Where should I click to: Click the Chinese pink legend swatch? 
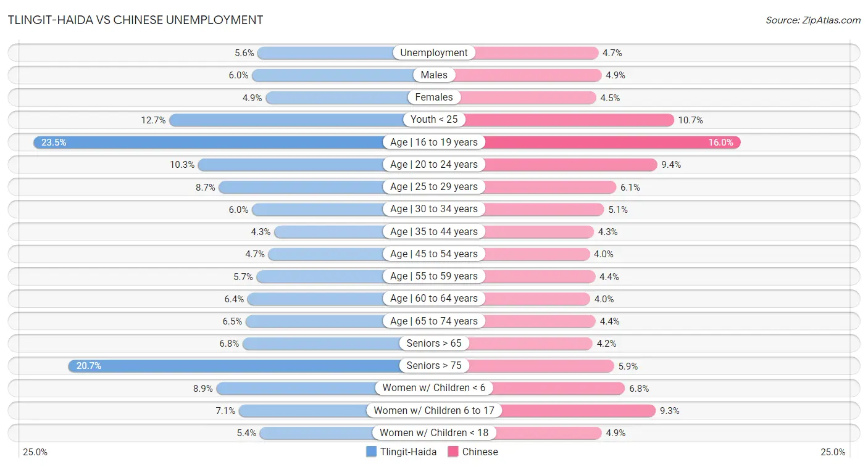coord(453,452)
